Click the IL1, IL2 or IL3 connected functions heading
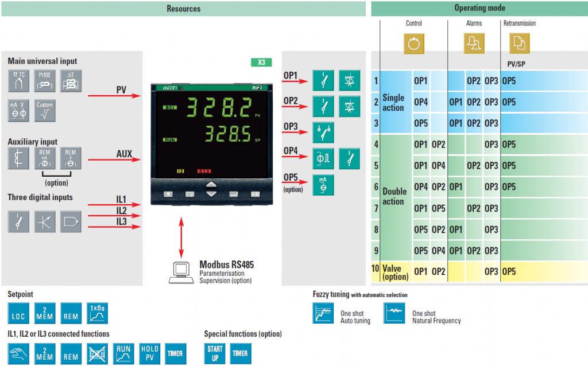The width and height of the screenshot is (588, 366). (59, 334)
